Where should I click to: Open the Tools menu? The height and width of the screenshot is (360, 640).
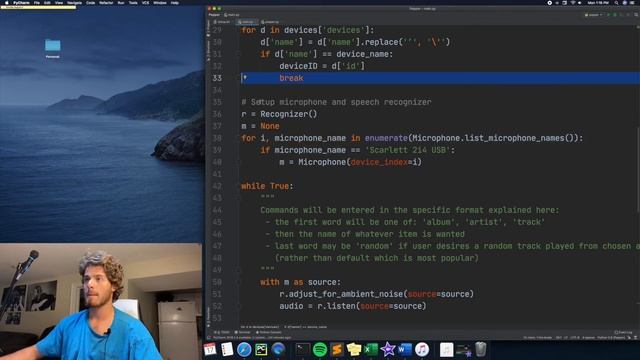pos(133,2)
